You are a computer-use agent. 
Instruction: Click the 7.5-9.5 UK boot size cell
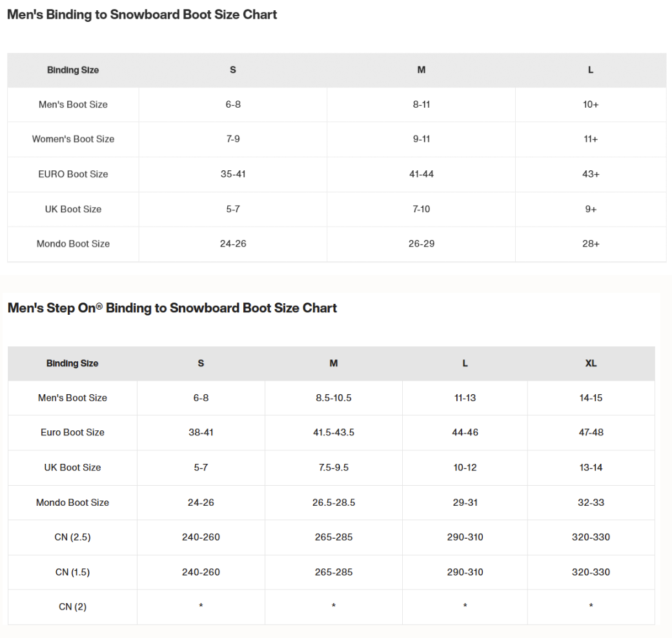[x=334, y=468]
